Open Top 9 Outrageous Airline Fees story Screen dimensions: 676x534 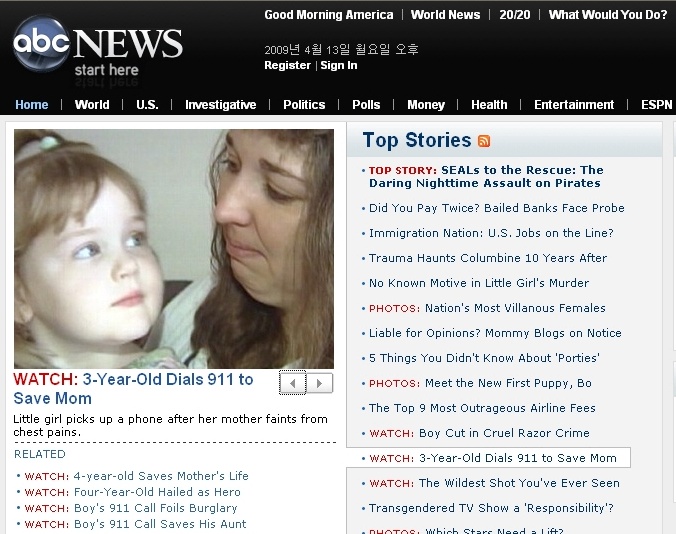tap(482, 408)
